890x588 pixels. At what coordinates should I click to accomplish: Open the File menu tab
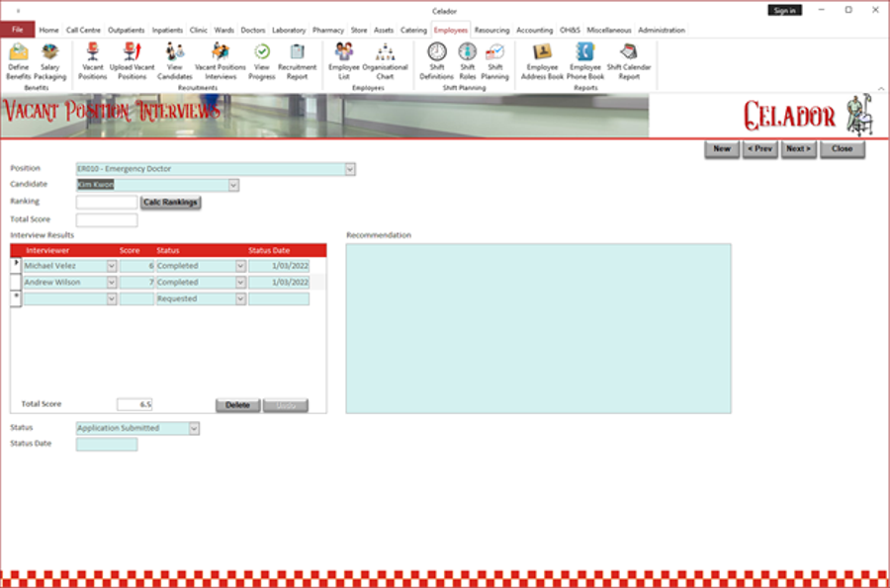(17, 30)
